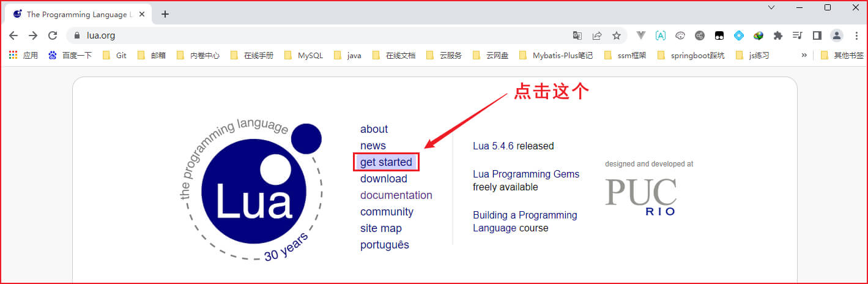
Task: Open the js练习 bookmark folder
Action: tap(753, 55)
